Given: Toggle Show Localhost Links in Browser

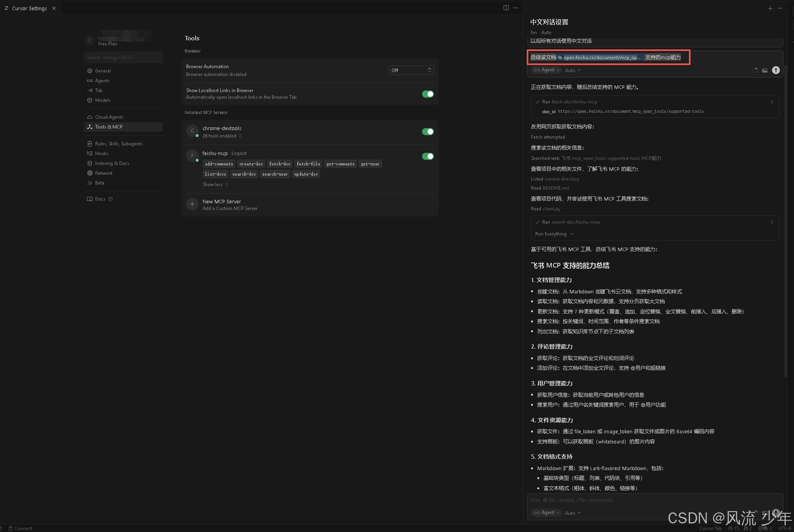Looking at the screenshot, I should coord(428,94).
